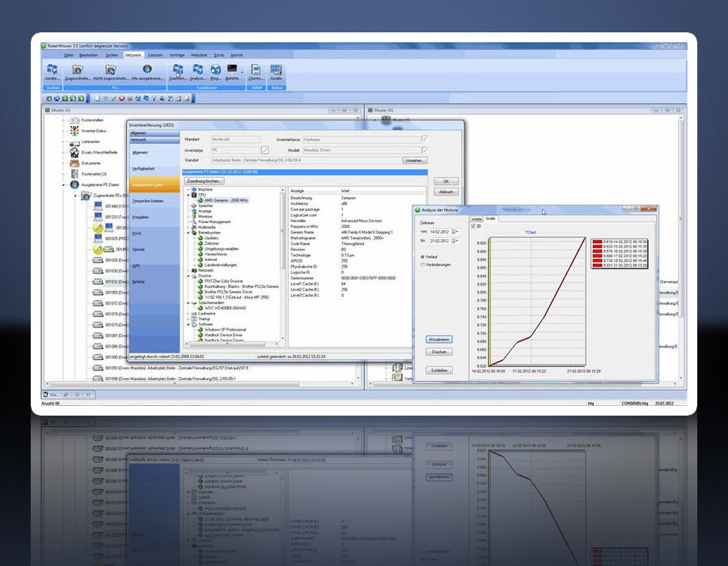Collapse the CPU tree node

(x=188, y=195)
